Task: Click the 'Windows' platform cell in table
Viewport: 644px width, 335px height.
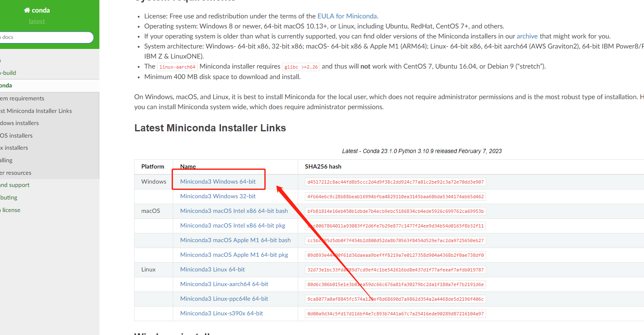Action: click(154, 182)
